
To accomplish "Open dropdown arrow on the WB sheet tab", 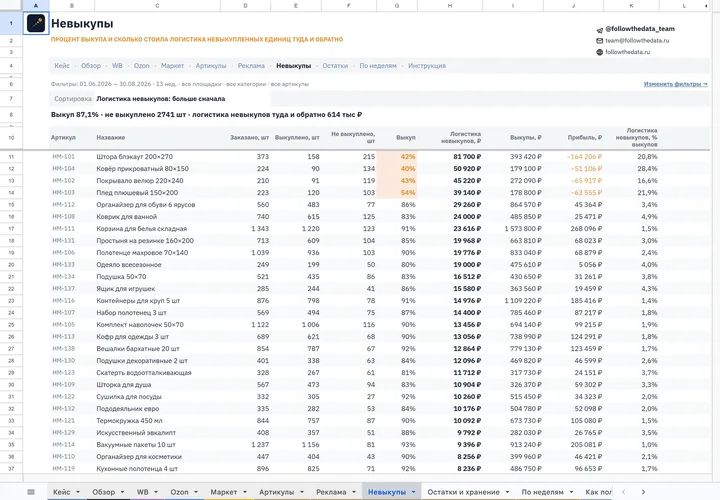I will (156, 492).
